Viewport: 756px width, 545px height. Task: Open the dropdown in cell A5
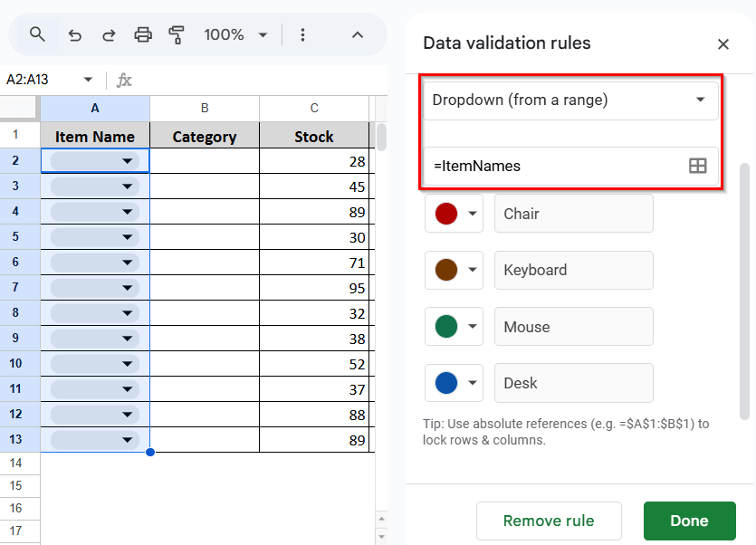pos(128,237)
